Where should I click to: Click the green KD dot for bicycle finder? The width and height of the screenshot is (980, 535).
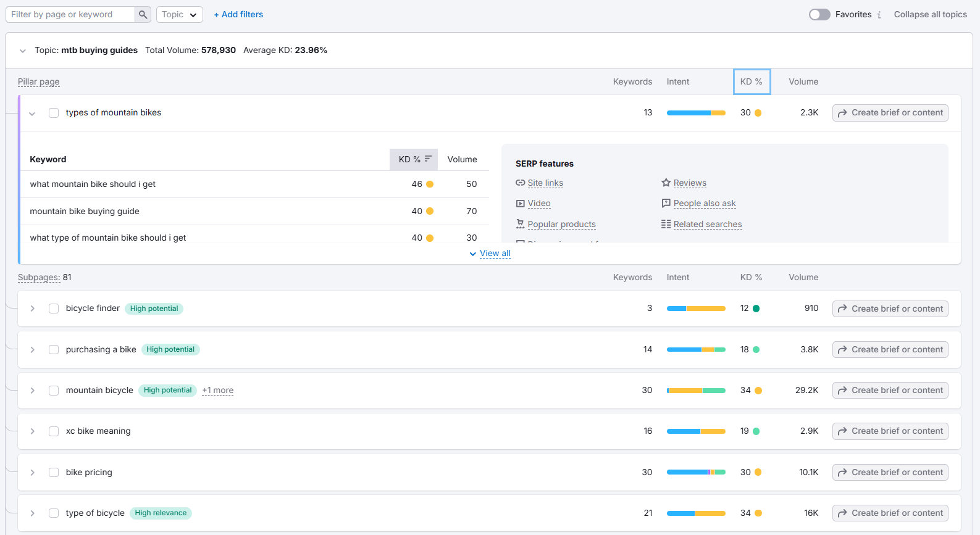pos(756,309)
